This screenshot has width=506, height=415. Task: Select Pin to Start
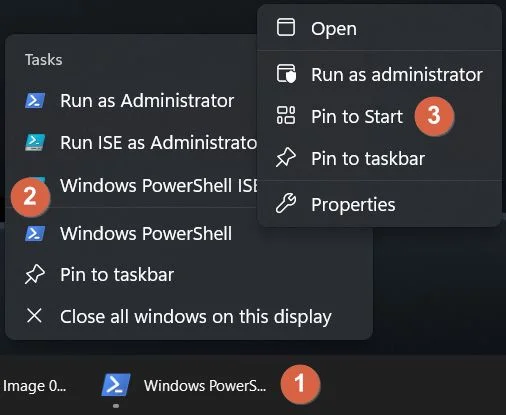coord(379,116)
